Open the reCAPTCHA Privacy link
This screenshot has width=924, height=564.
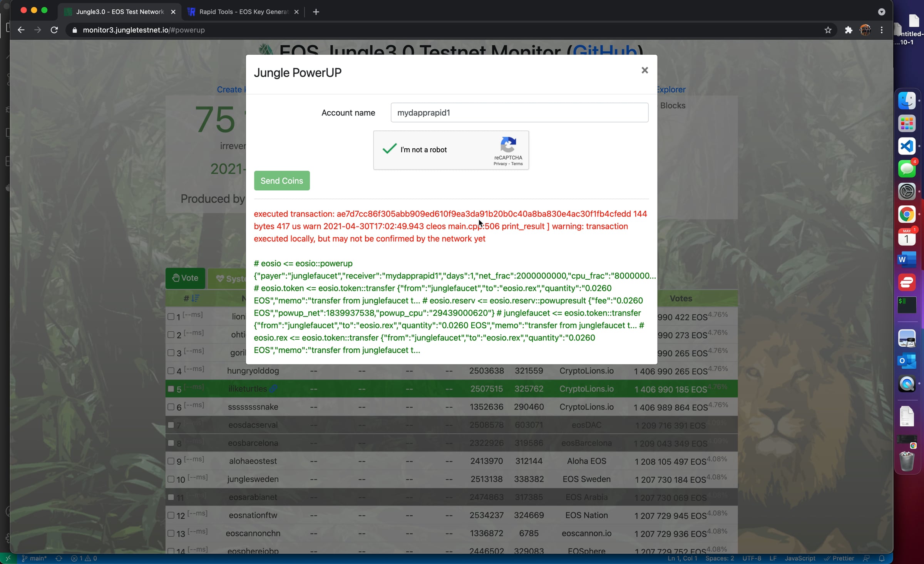click(x=500, y=164)
